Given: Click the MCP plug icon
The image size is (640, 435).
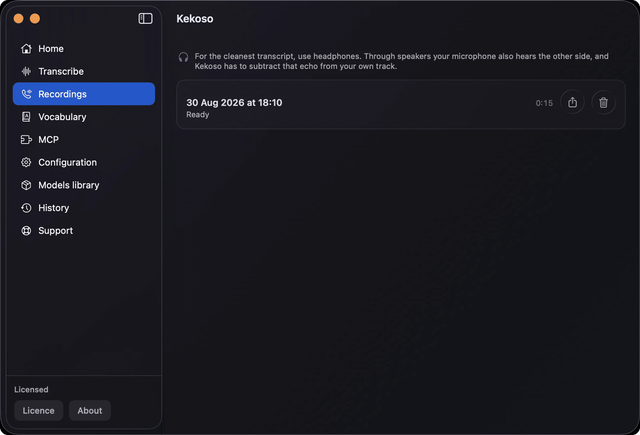Looking at the screenshot, I should (26, 140).
